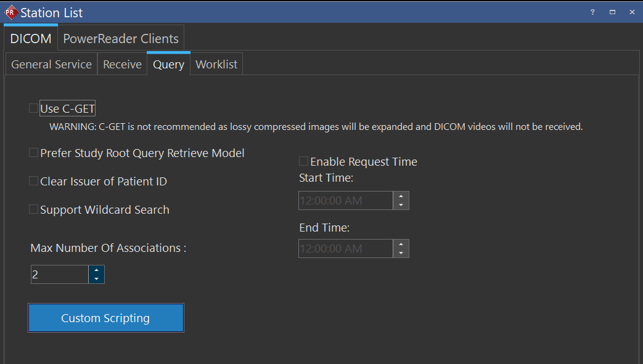
Task: Decrease Max Number Of Associations value
Action: point(96,279)
